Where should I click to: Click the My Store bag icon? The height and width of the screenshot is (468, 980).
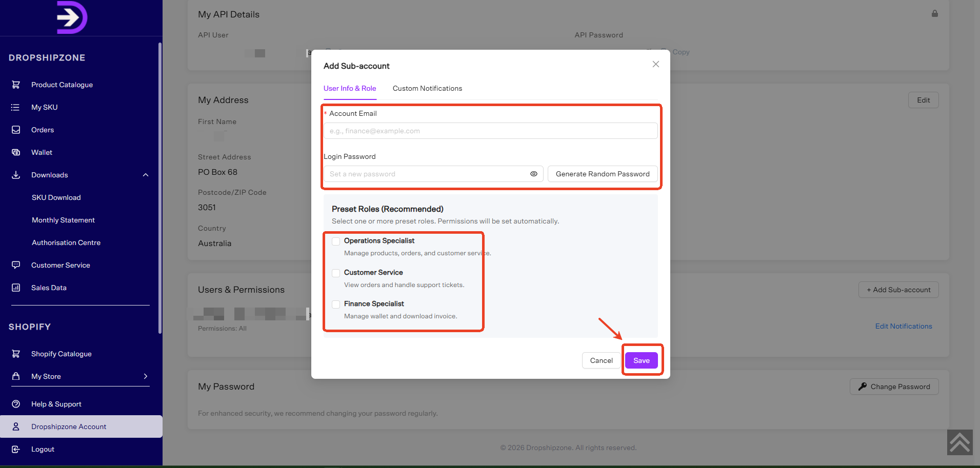16,376
